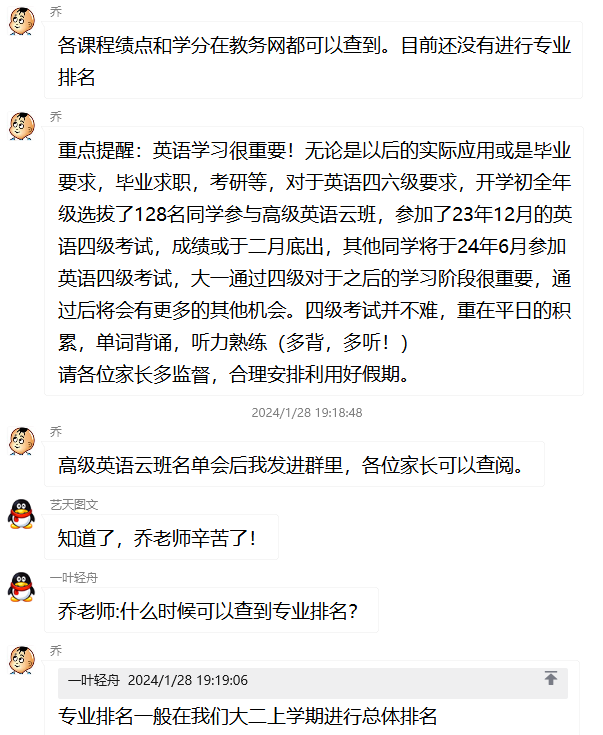603x735 pixels.
Task: Select the message 知道了，乔老师辛苦了！
Action: [x=158, y=538]
